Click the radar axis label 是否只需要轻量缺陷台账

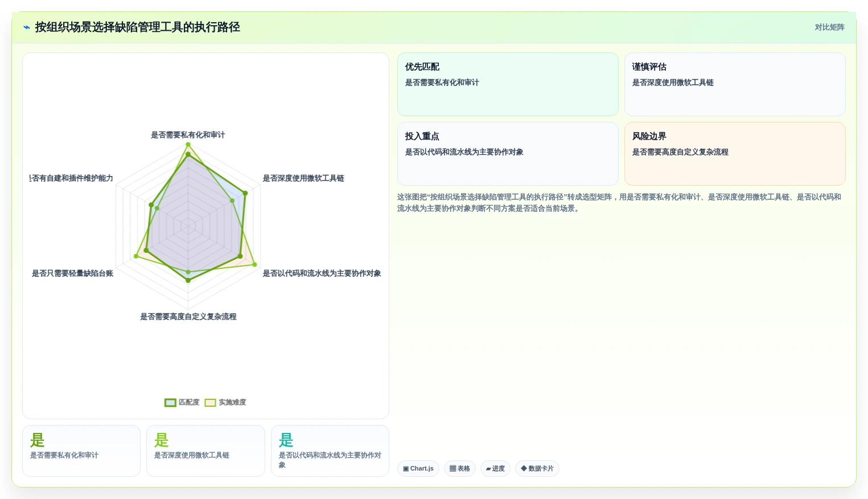[x=72, y=273]
